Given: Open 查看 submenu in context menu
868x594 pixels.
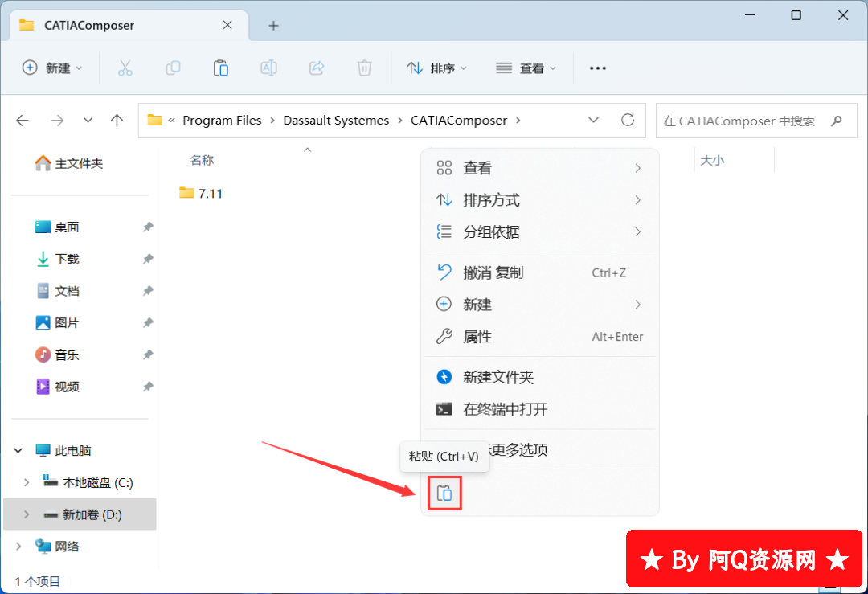Looking at the screenshot, I should coord(540,168).
